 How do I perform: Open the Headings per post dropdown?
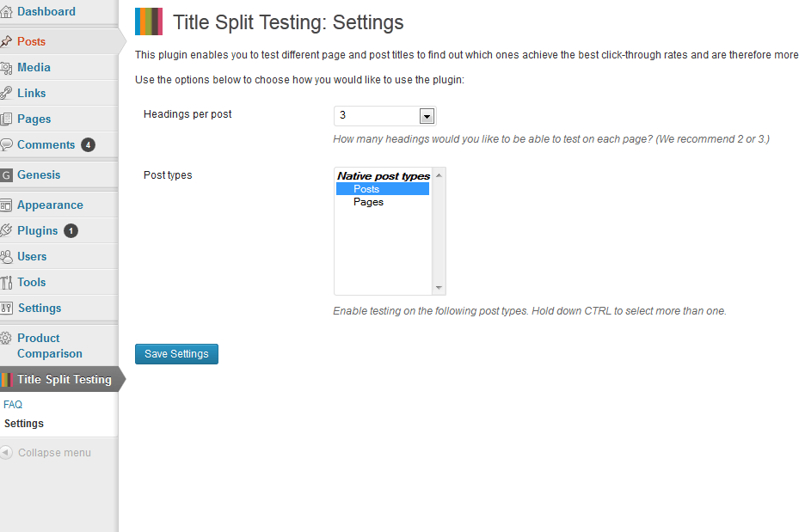click(x=385, y=116)
